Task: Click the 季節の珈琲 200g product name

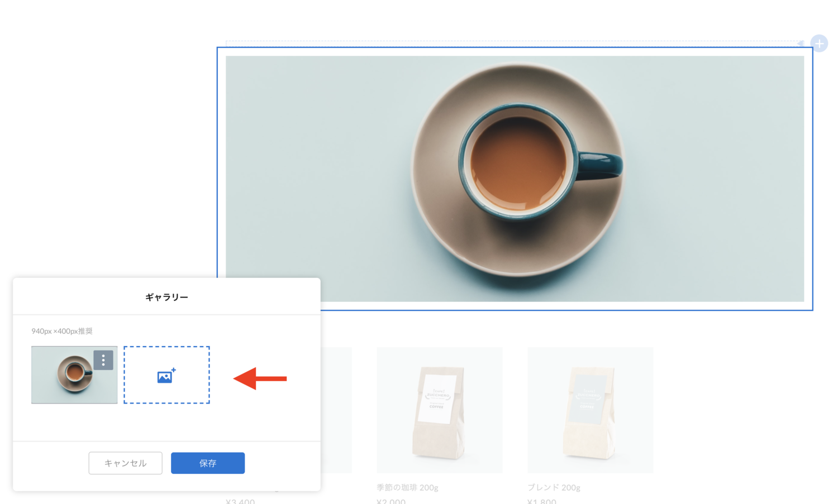Action: point(407,488)
